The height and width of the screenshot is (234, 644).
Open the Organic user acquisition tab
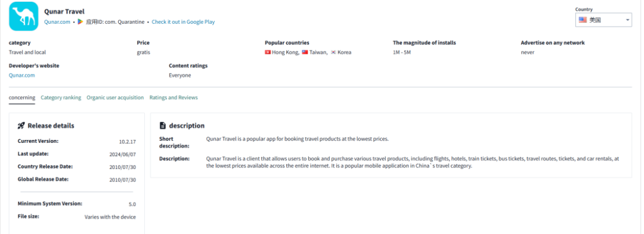click(115, 98)
